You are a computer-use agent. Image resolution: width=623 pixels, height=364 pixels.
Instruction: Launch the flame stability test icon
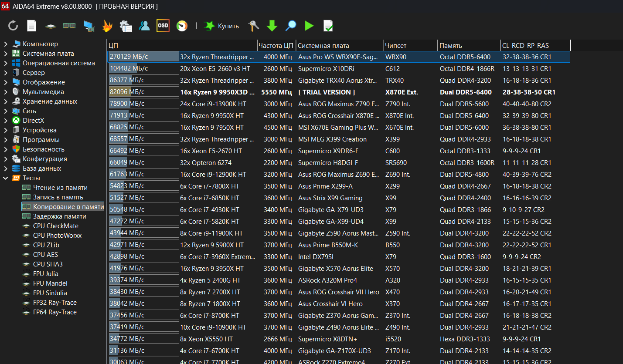107,26
